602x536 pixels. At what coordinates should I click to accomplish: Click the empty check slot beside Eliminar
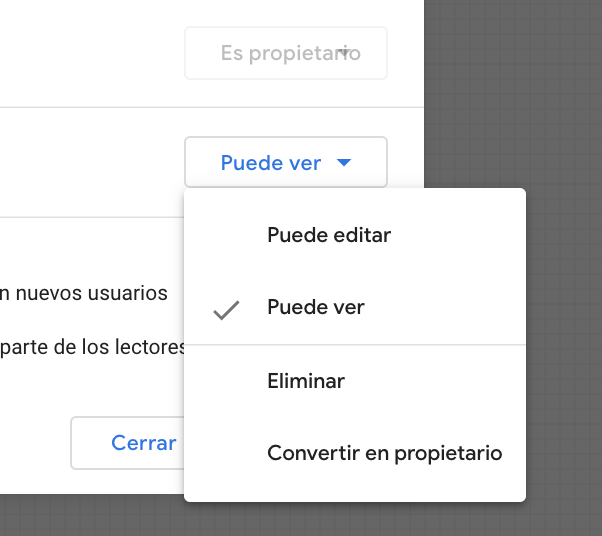tap(227, 381)
